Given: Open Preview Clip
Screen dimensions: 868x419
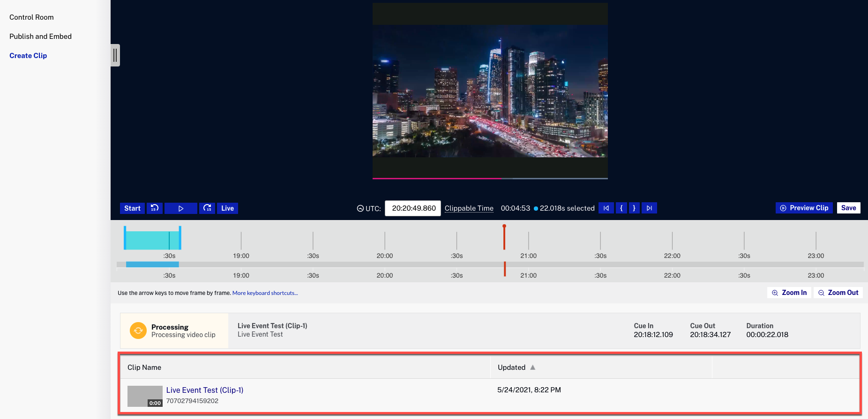Looking at the screenshot, I should pos(804,208).
